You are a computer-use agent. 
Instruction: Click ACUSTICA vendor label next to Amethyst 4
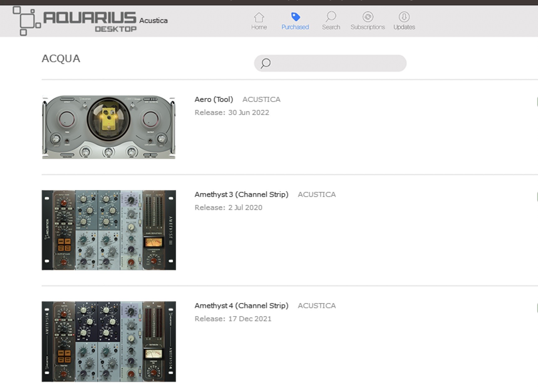click(317, 306)
